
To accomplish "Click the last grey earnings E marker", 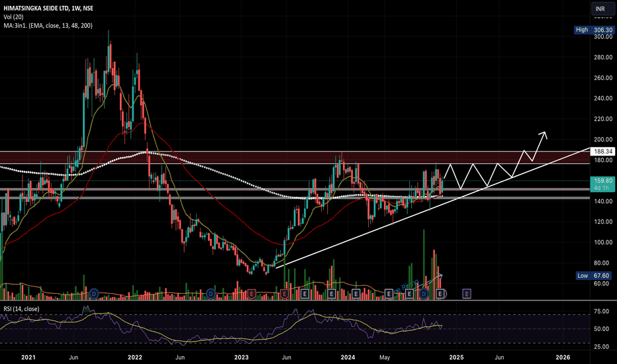I will point(440,294).
